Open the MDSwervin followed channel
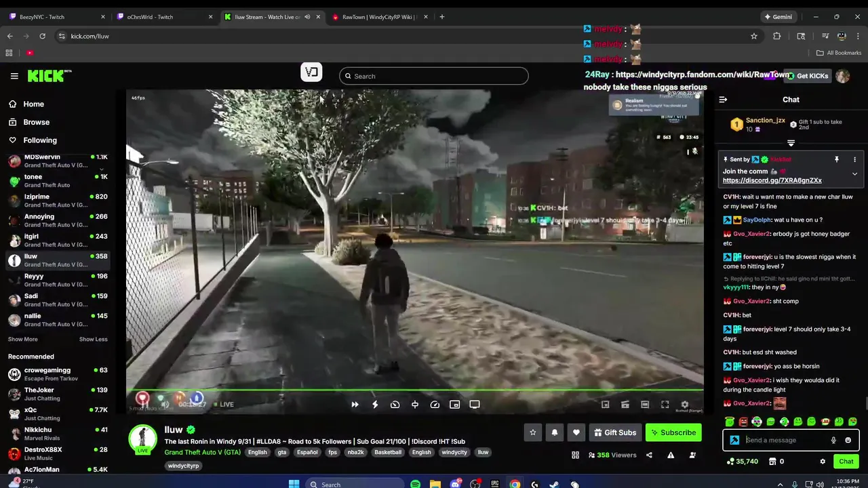This screenshot has height=488, width=868. pyautogui.click(x=58, y=161)
